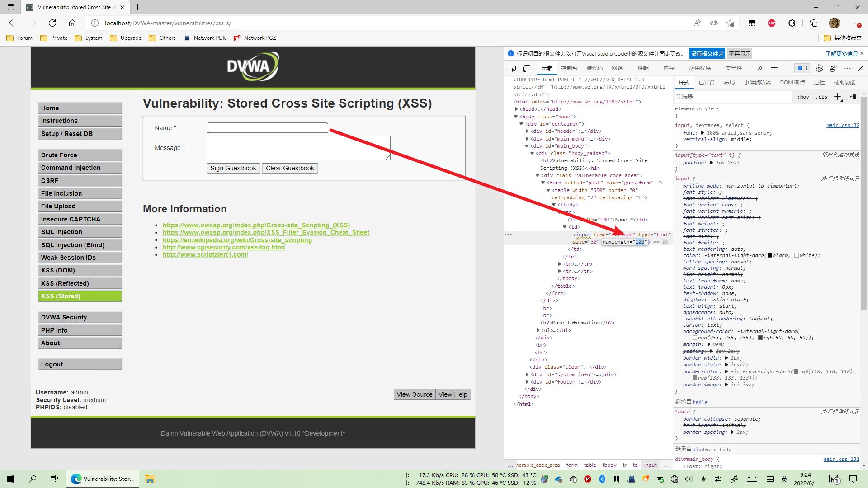Click Clear Guestbook button
Image resolution: width=868 pixels, height=488 pixels.
click(290, 168)
